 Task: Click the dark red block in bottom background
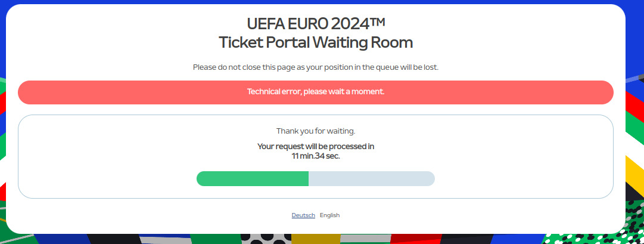click(x=416, y=239)
